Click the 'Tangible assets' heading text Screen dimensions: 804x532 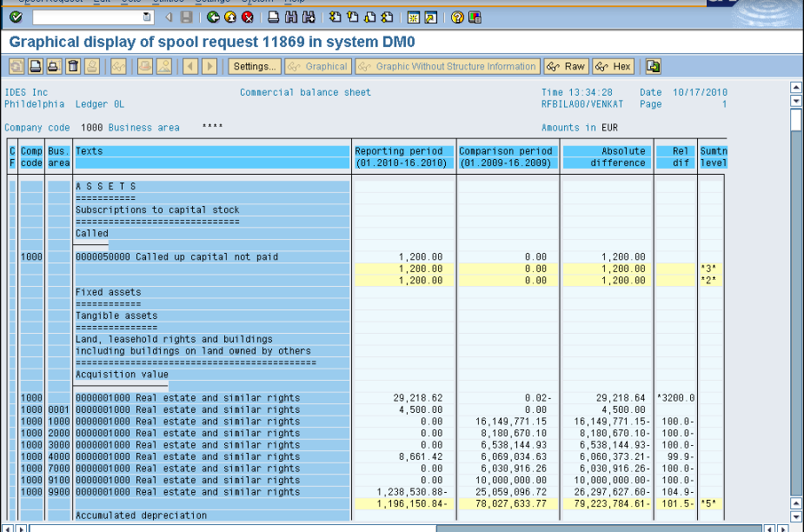[x=116, y=316]
